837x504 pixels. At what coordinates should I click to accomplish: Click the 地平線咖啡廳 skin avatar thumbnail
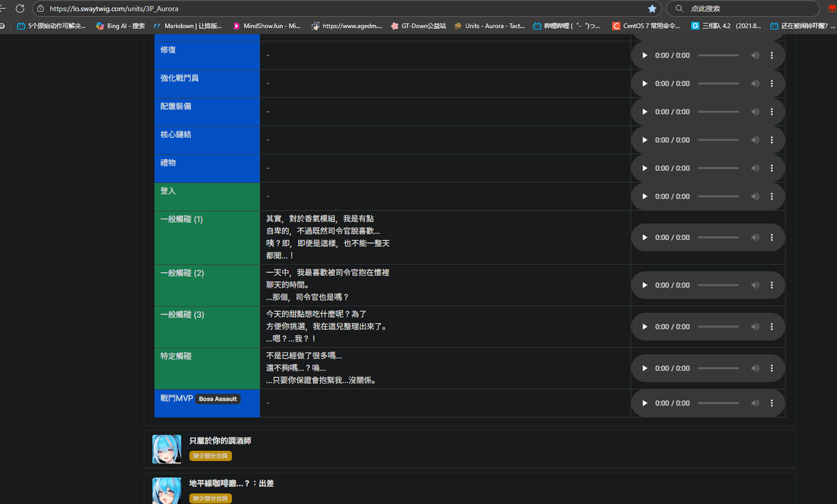coord(167,490)
